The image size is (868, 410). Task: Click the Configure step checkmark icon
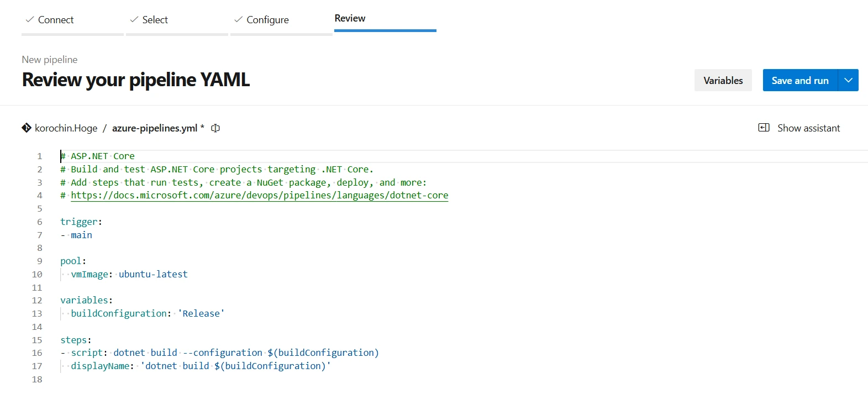click(x=239, y=19)
